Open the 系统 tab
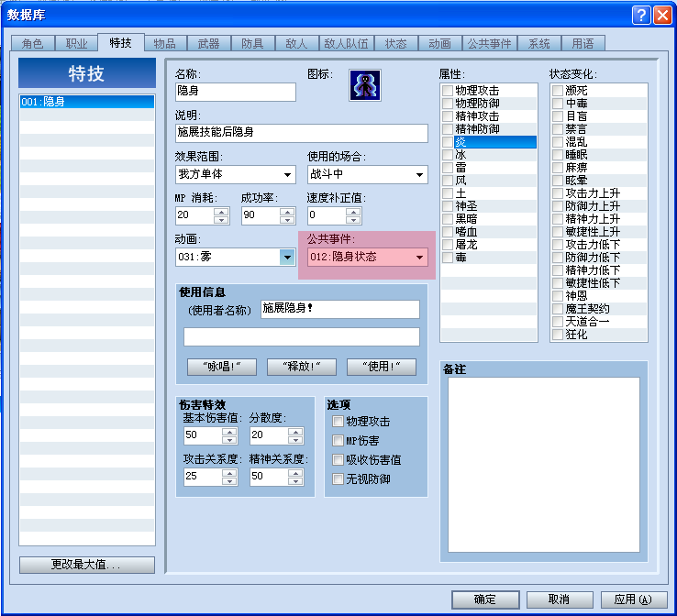The image size is (677, 616). click(539, 44)
